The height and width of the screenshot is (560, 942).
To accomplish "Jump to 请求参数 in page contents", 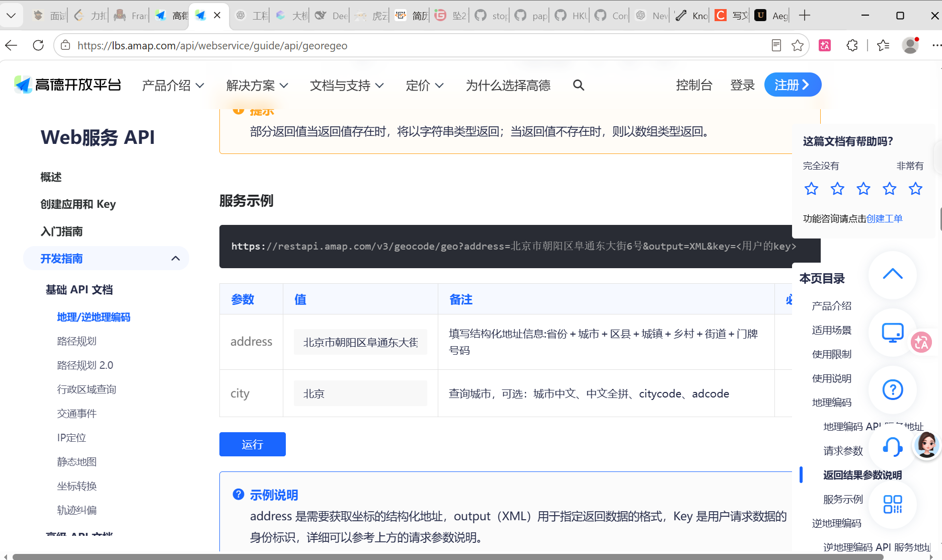I will [843, 451].
